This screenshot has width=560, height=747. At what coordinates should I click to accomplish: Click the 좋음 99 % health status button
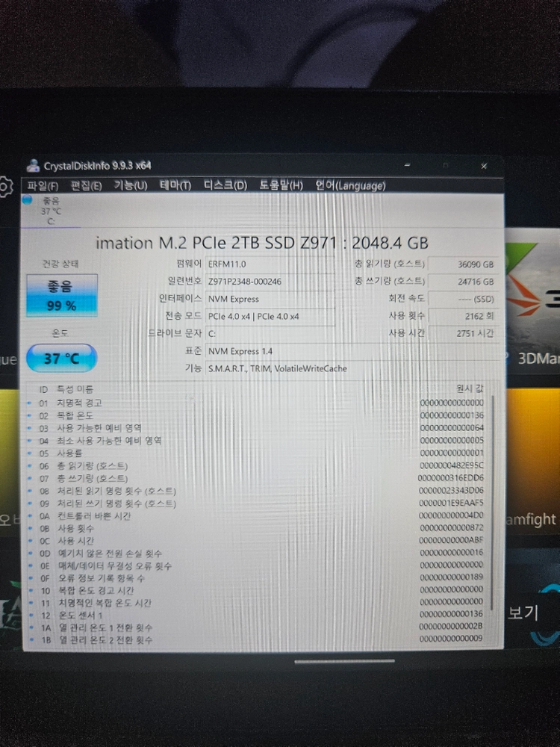click(x=62, y=295)
